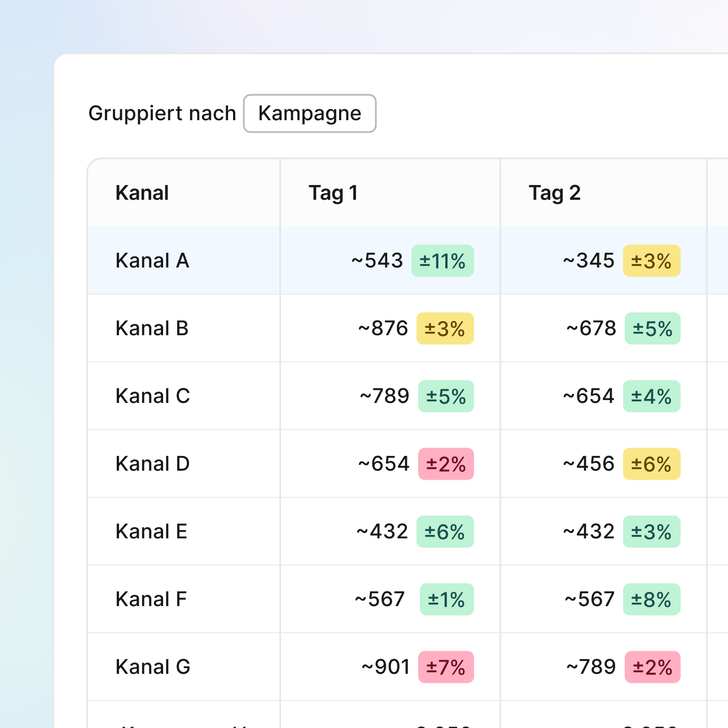Select the Kanal C row label
728x728 pixels.
(x=152, y=396)
